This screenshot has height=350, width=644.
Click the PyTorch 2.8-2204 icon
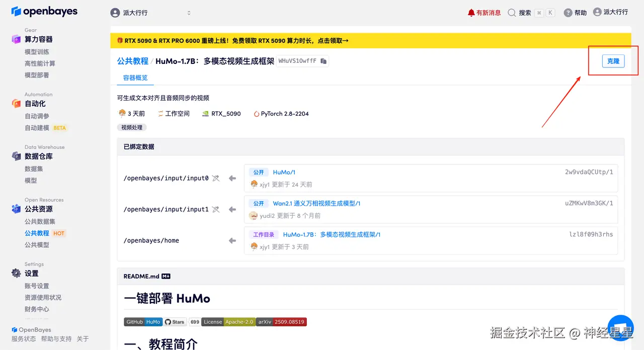pyautogui.click(x=256, y=114)
